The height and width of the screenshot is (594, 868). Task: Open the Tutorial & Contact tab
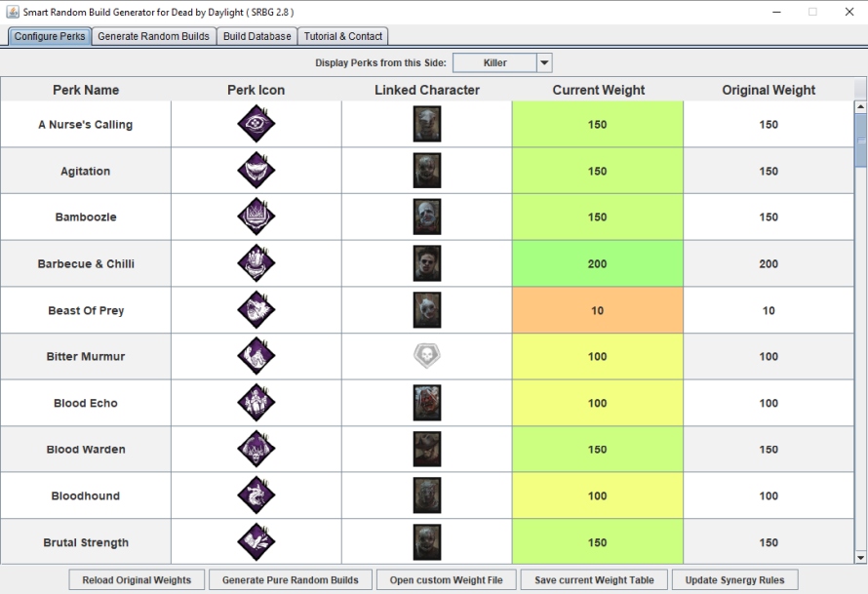pyautogui.click(x=342, y=36)
